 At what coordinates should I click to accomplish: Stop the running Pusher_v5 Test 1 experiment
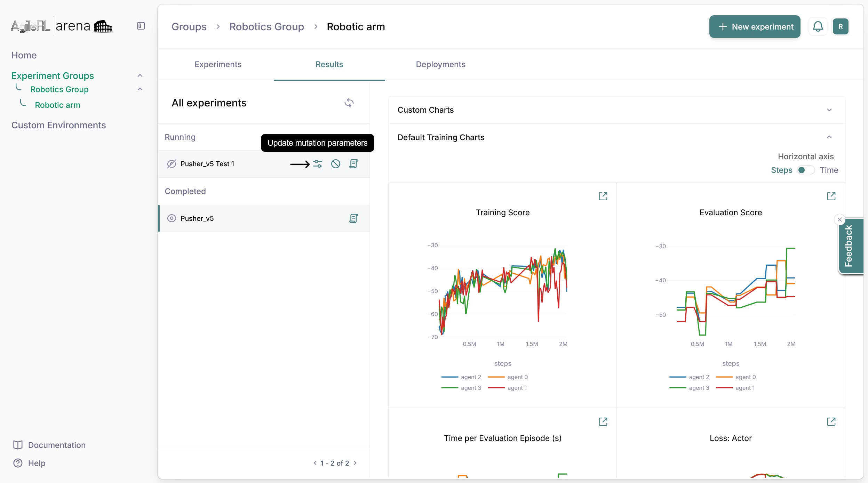335,164
